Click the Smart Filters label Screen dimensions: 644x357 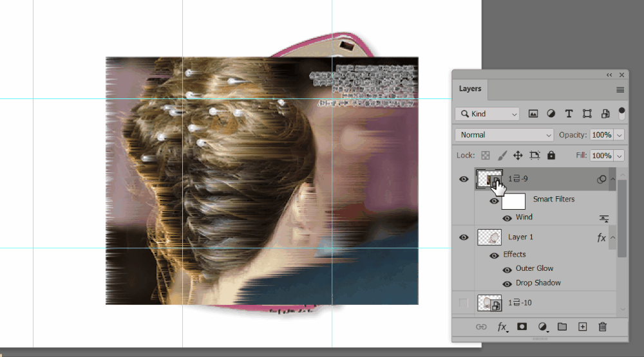554,199
